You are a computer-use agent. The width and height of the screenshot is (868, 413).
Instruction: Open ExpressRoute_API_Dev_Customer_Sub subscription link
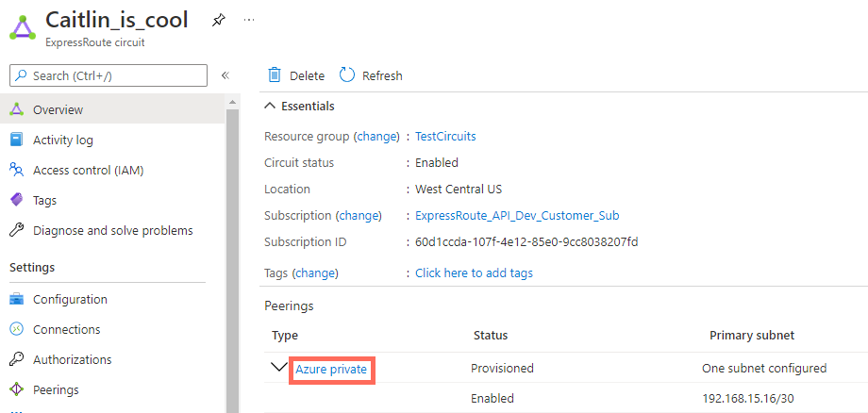point(517,216)
